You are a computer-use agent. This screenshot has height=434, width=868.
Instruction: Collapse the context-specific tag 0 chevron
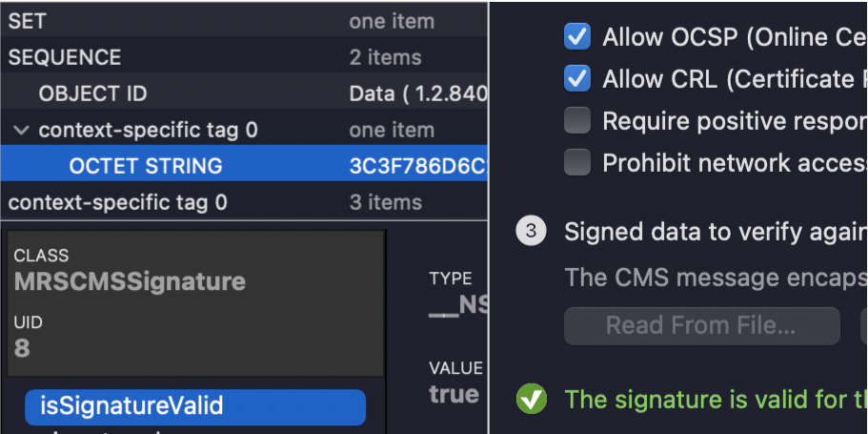[x=22, y=131]
